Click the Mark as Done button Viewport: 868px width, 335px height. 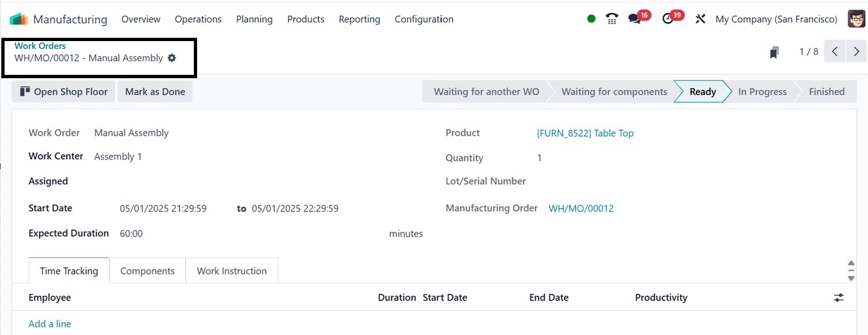click(x=155, y=92)
